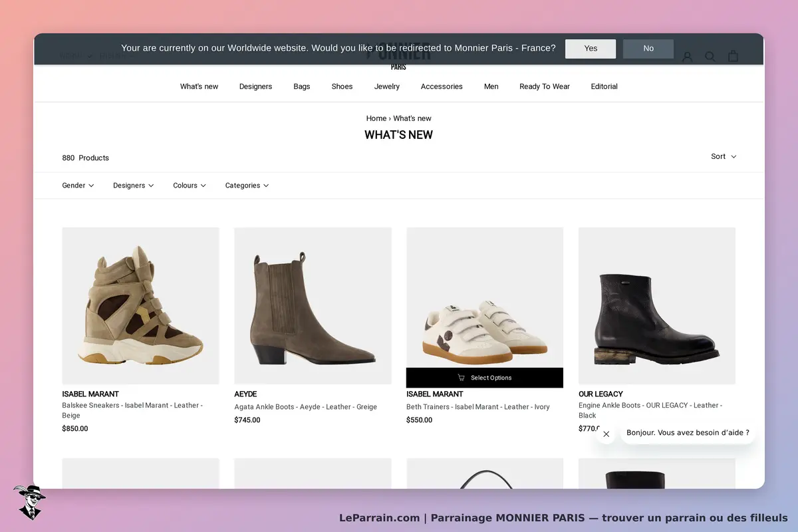Image resolution: width=798 pixels, height=532 pixels.
Task: Open Engine Ankle Boots title link
Action: 650,410
